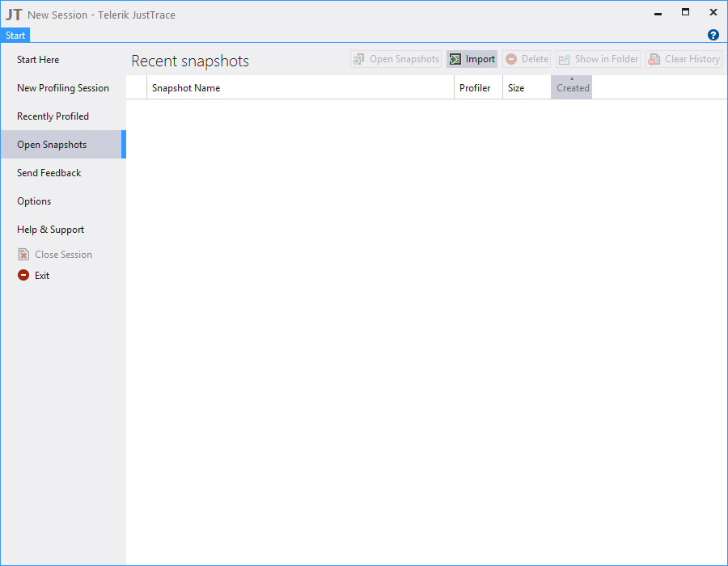
Task: Click the blue help question mark icon
Action: 713,35
